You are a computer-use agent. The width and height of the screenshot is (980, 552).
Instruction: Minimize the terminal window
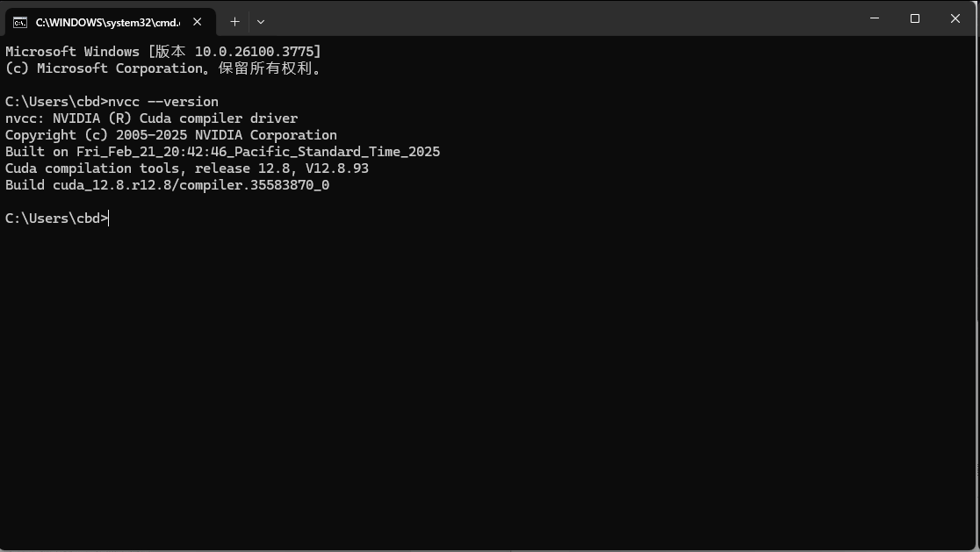click(874, 18)
